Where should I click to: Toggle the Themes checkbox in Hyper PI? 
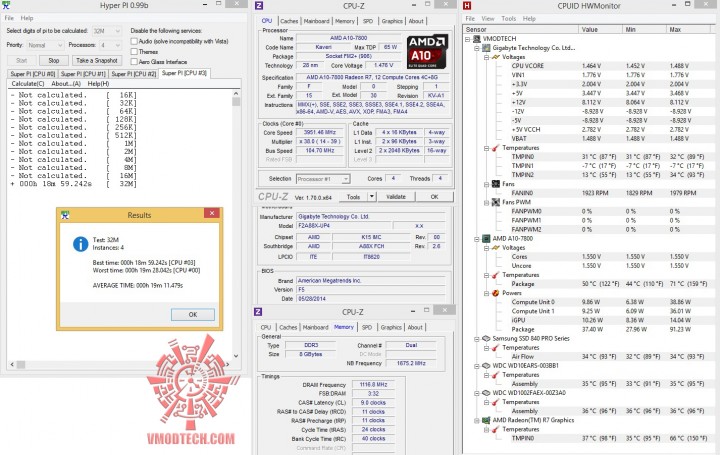134,51
